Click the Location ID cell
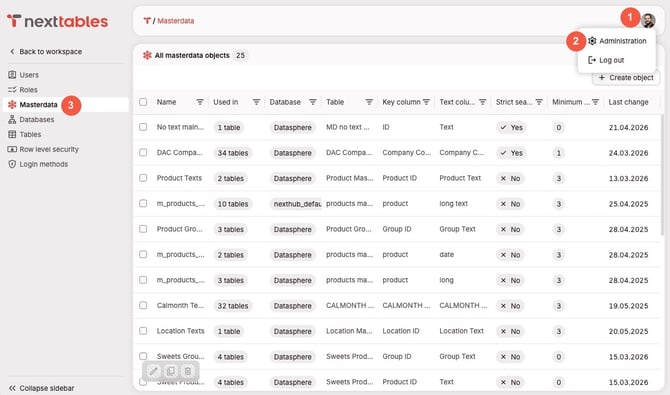The height and width of the screenshot is (395, 670). click(x=400, y=331)
